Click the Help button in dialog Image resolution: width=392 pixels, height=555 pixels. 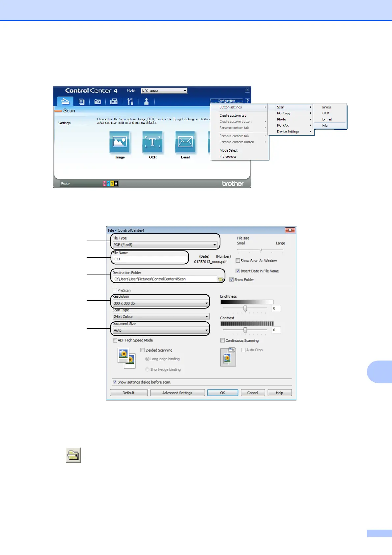[x=280, y=393]
